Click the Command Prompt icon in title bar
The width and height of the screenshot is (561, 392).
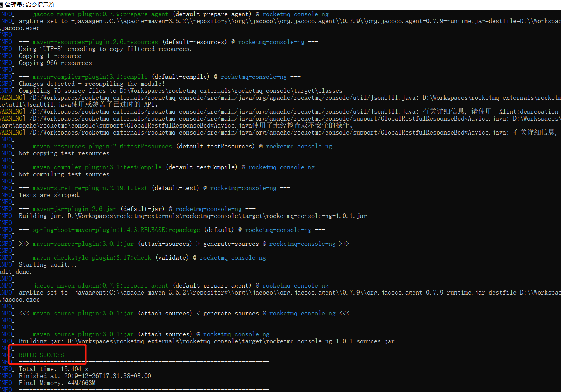pos(4,5)
